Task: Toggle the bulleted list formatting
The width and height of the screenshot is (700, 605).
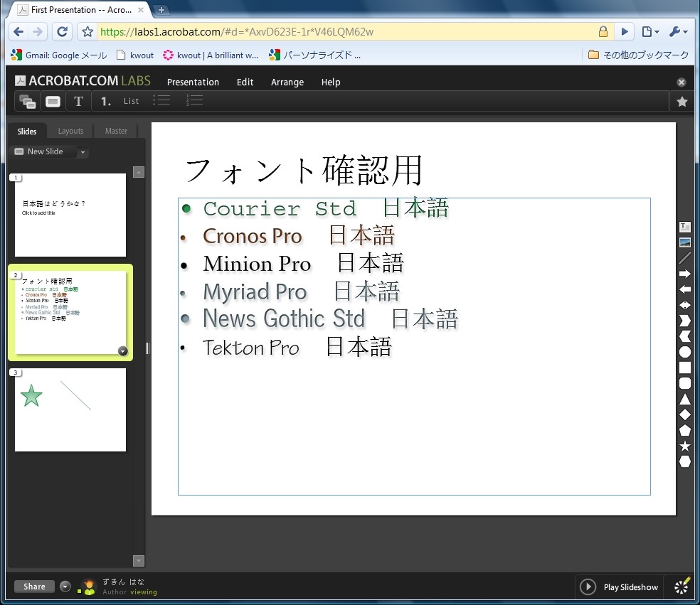Action: click(x=161, y=101)
